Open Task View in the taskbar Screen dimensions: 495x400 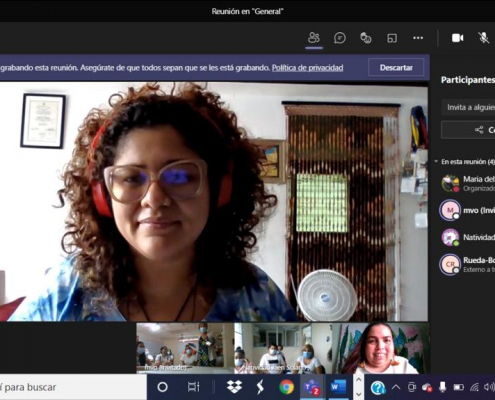click(193, 387)
